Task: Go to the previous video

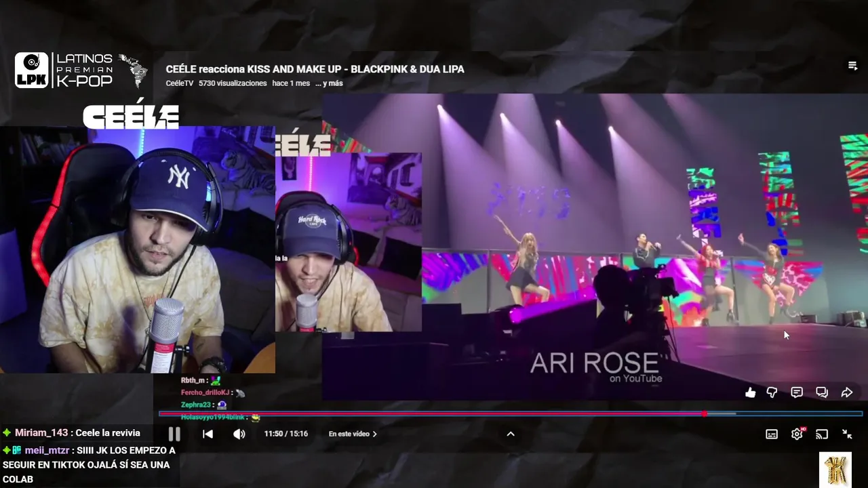Action: (208, 434)
